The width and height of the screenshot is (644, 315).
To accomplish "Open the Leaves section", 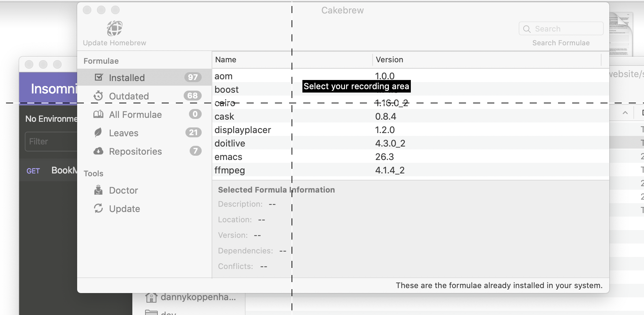I will pos(144,133).
